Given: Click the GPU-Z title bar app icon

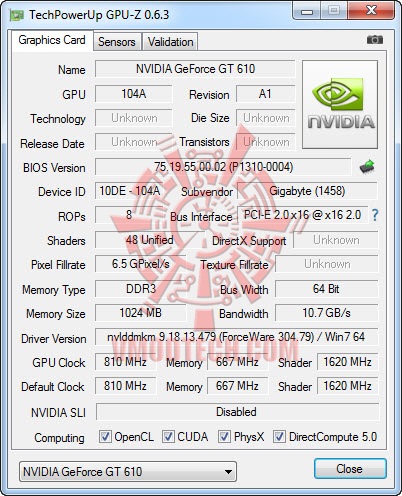Looking at the screenshot, I should pos(16,15).
